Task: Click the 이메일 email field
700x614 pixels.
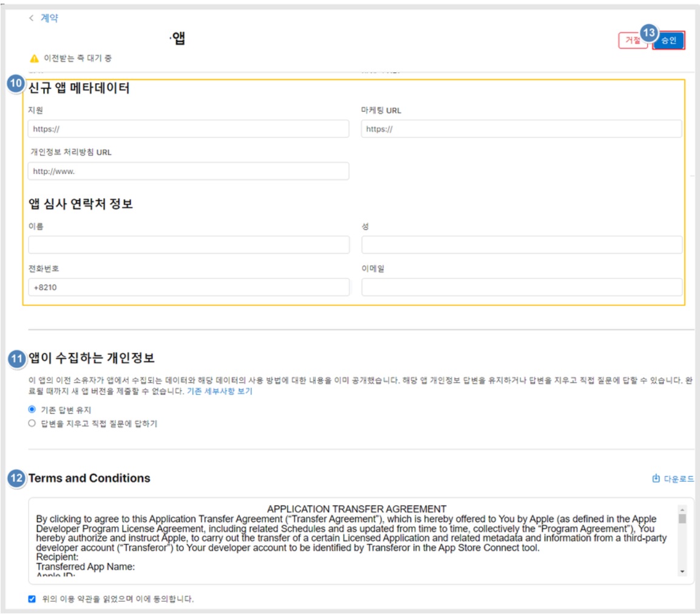Action: [x=522, y=288]
